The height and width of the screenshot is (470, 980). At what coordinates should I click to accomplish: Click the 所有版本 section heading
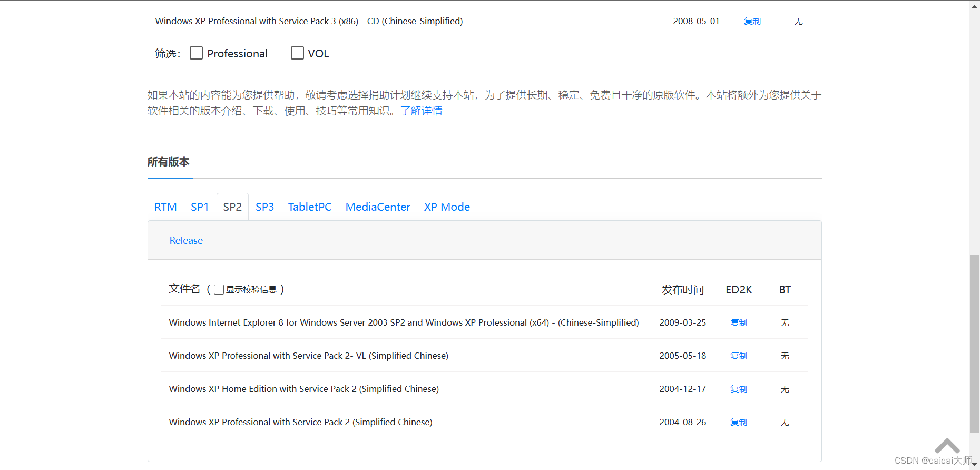pyautogui.click(x=168, y=162)
